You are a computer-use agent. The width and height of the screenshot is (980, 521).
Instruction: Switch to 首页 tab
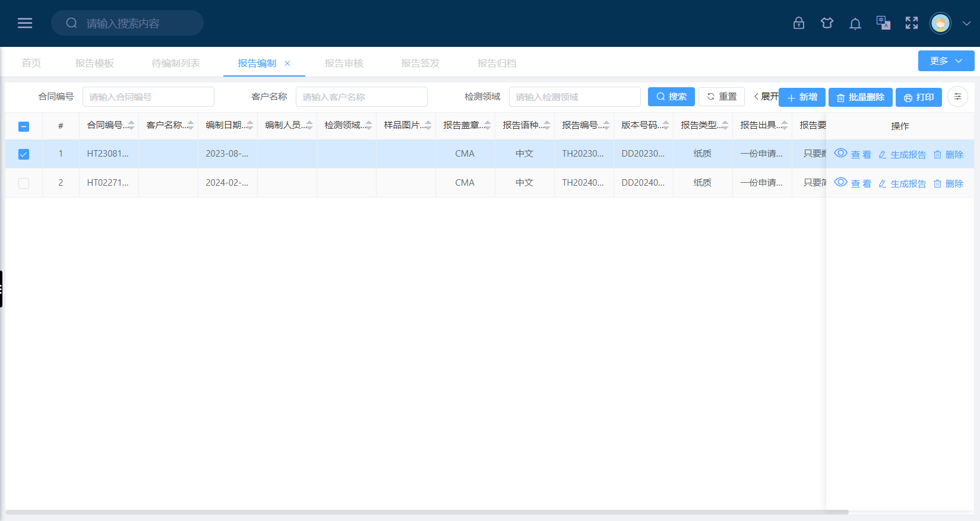(x=31, y=63)
